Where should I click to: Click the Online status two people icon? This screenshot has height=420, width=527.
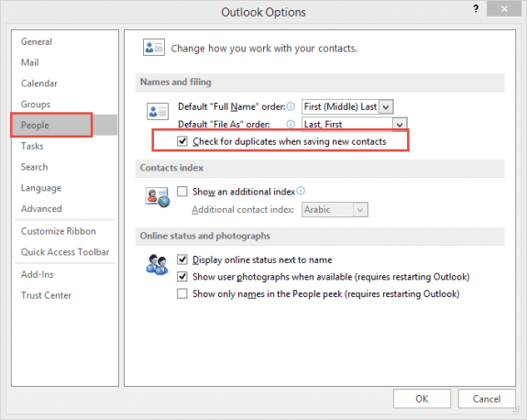(x=157, y=264)
